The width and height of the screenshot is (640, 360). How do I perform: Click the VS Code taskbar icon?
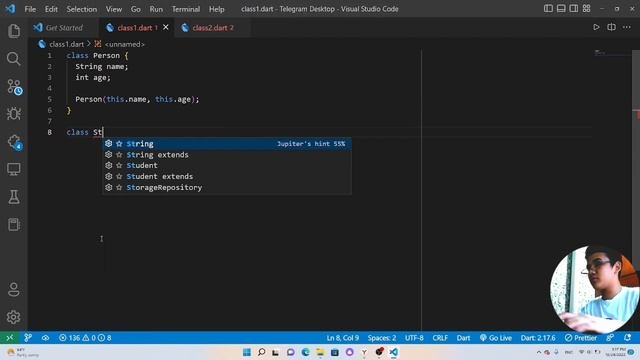click(393, 352)
